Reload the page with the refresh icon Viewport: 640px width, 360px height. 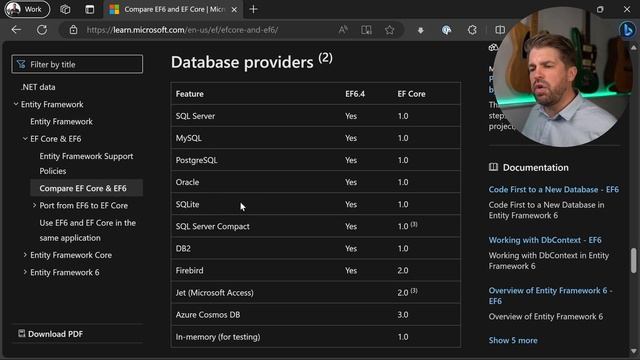[42, 30]
